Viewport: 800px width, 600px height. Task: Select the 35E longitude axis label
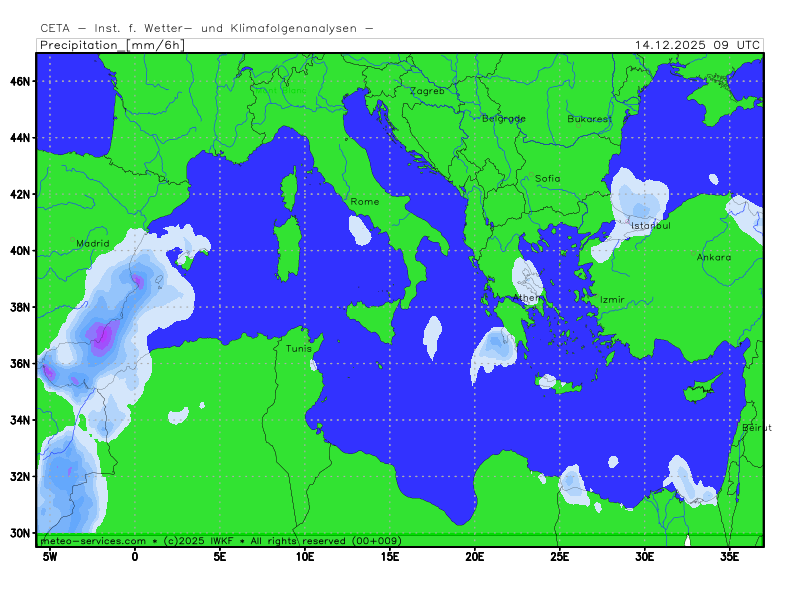tap(729, 556)
